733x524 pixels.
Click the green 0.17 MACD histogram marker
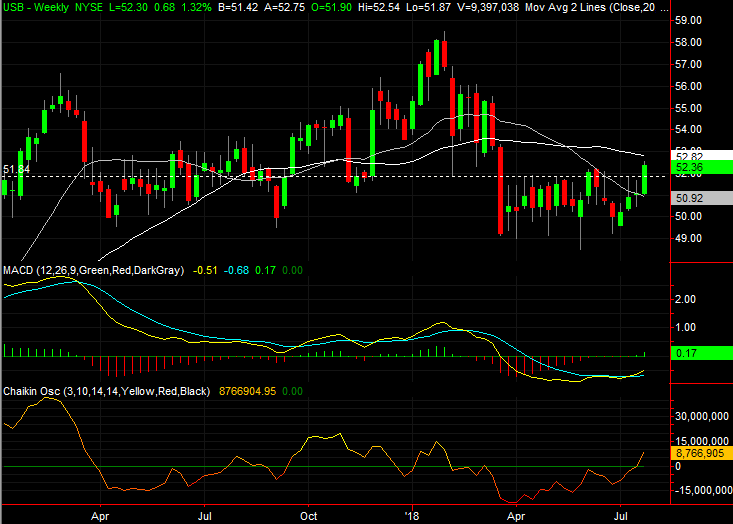tap(701, 353)
